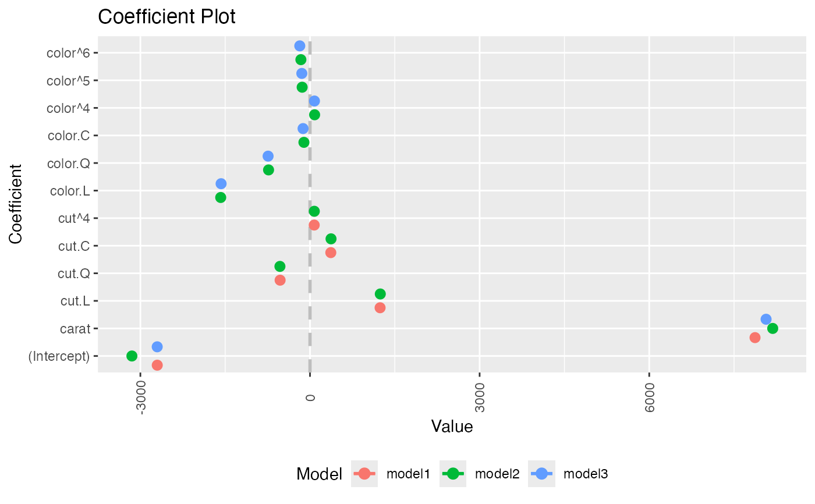This screenshot has width=815, height=504.
Task: Click the model3 blue point for color.L
Action: coord(221,183)
